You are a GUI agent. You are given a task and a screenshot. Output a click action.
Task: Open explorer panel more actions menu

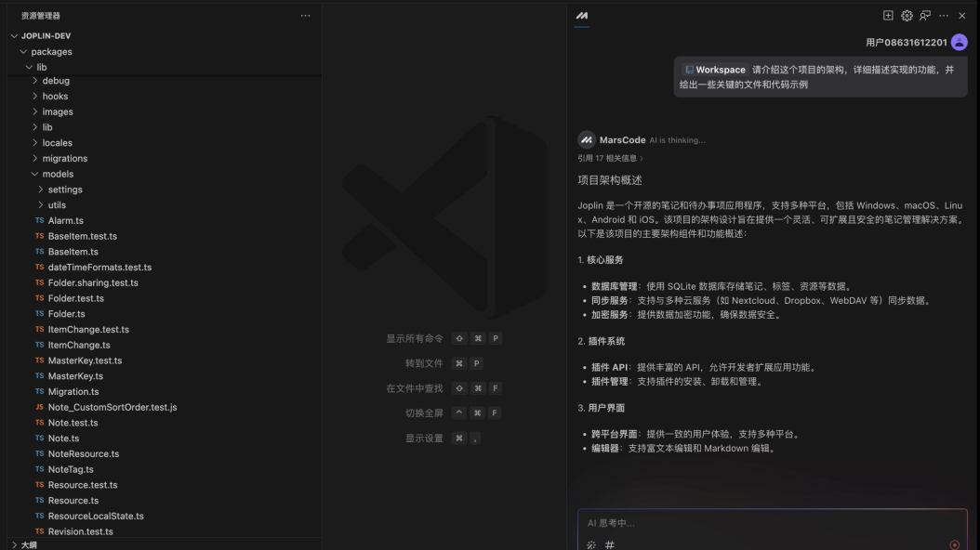click(305, 16)
